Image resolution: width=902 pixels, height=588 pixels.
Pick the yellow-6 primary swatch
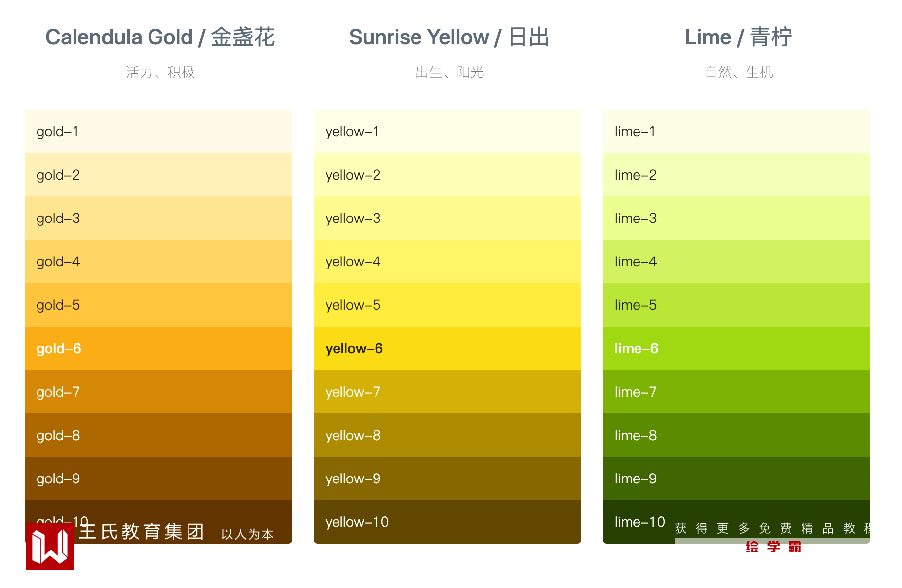point(447,348)
